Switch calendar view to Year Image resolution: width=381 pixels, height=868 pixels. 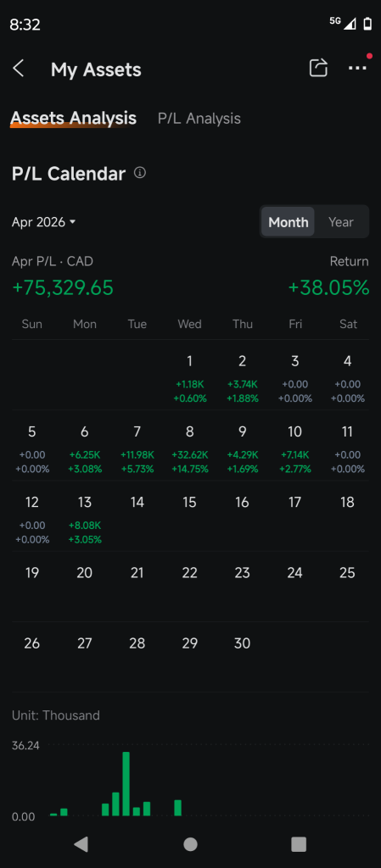click(x=340, y=222)
